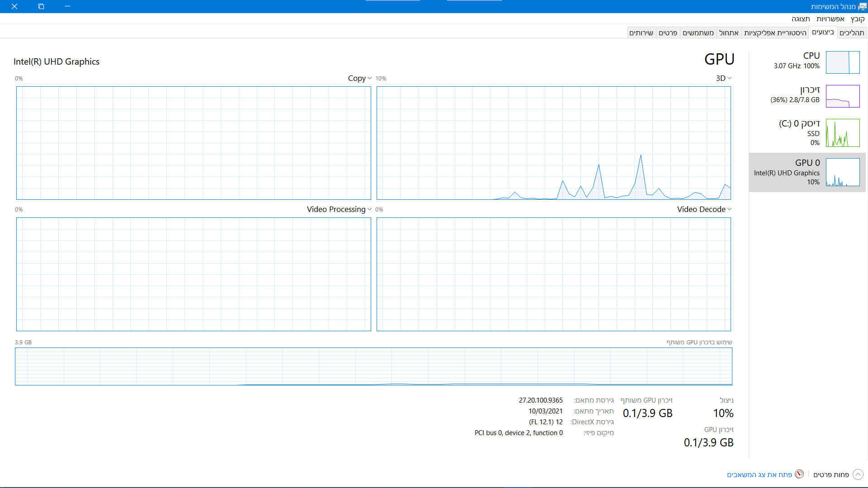Click the collapse chevron icon beside פחות פרטים

[x=858, y=474]
